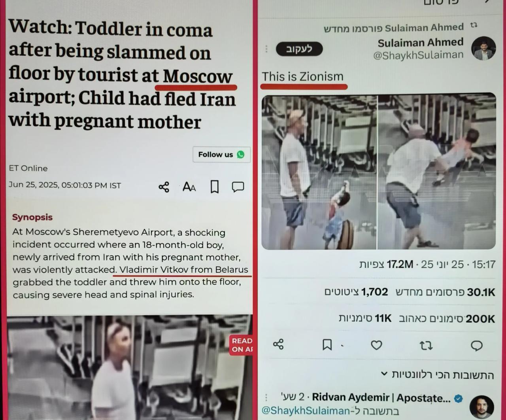Repost the Sulaiman Ahmed tweet
The width and height of the screenshot is (506, 420).
tap(426, 346)
